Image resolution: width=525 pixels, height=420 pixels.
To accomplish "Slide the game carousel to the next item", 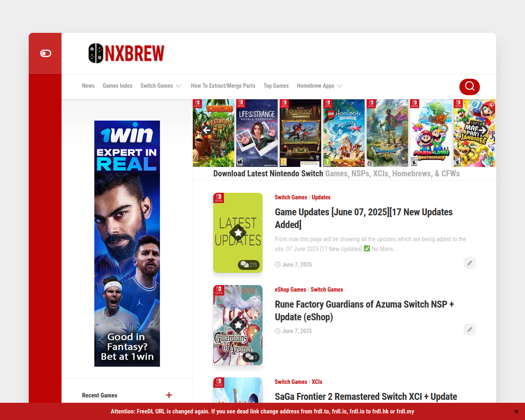I will point(483,130).
